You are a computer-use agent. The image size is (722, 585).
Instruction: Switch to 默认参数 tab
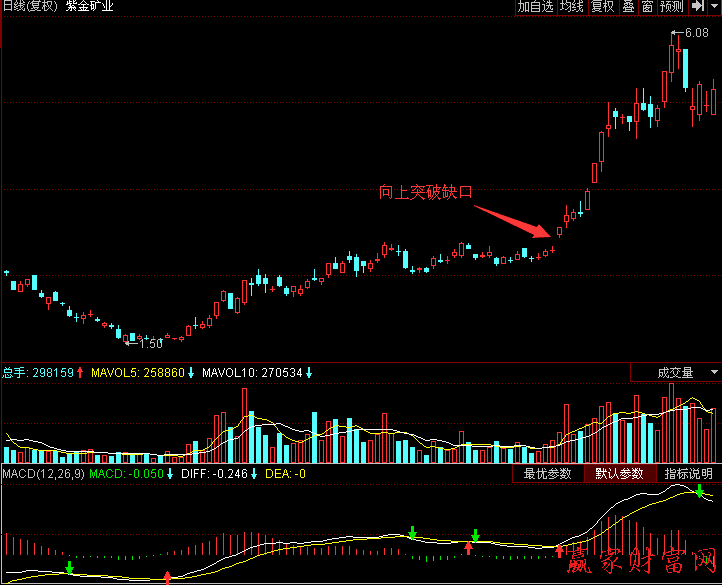point(618,474)
